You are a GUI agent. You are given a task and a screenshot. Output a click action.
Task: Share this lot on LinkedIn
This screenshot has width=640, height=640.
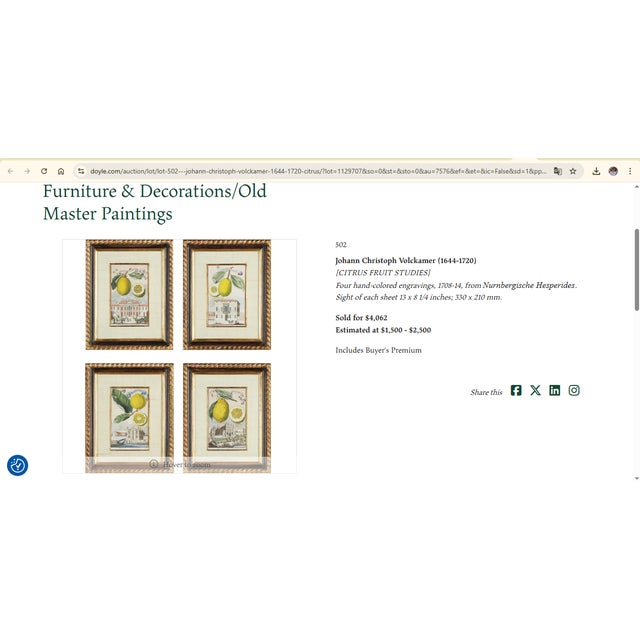(x=555, y=391)
